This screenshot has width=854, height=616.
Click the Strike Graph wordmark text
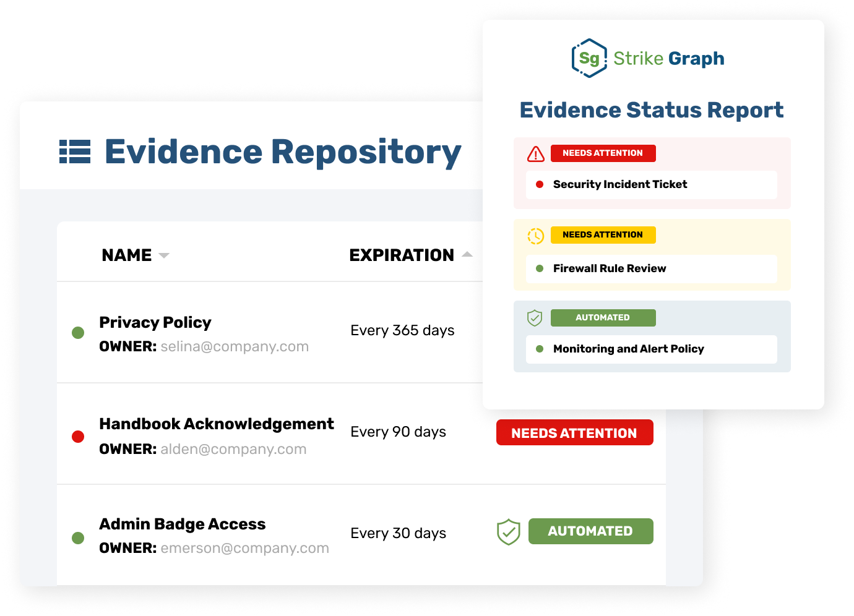pyautogui.click(x=669, y=58)
